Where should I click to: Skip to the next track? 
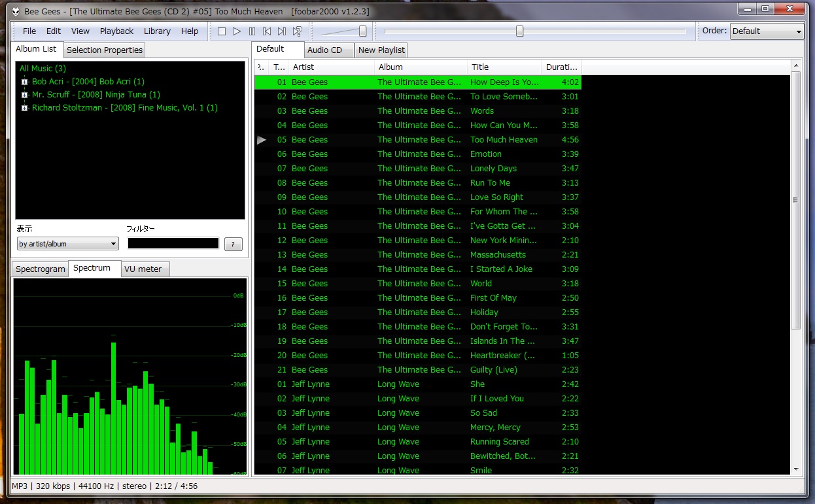[x=282, y=31]
